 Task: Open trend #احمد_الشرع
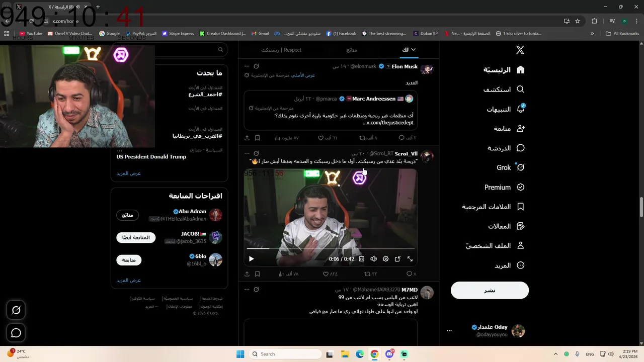pyautogui.click(x=205, y=95)
